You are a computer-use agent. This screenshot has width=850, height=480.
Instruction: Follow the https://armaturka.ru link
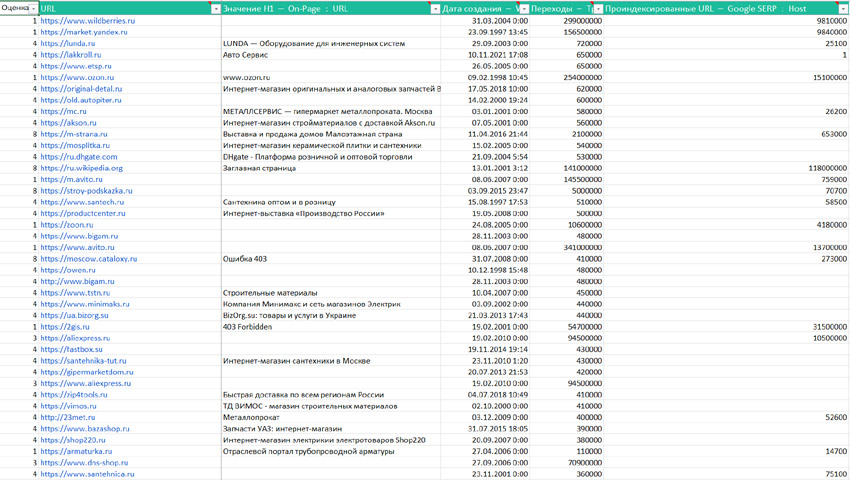76,451
